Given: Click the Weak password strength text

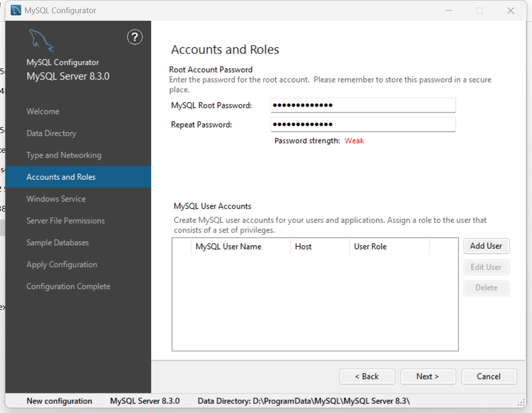Looking at the screenshot, I should [x=354, y=140].
